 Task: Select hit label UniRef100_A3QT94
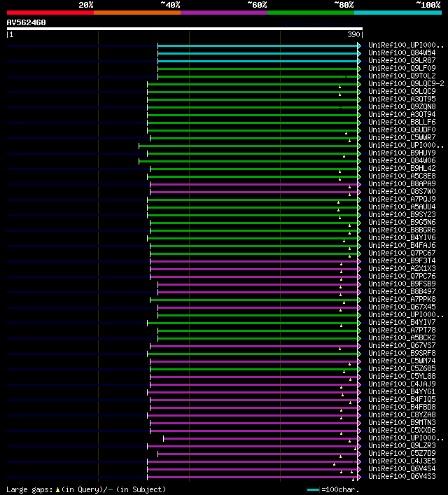click(402, 114)
